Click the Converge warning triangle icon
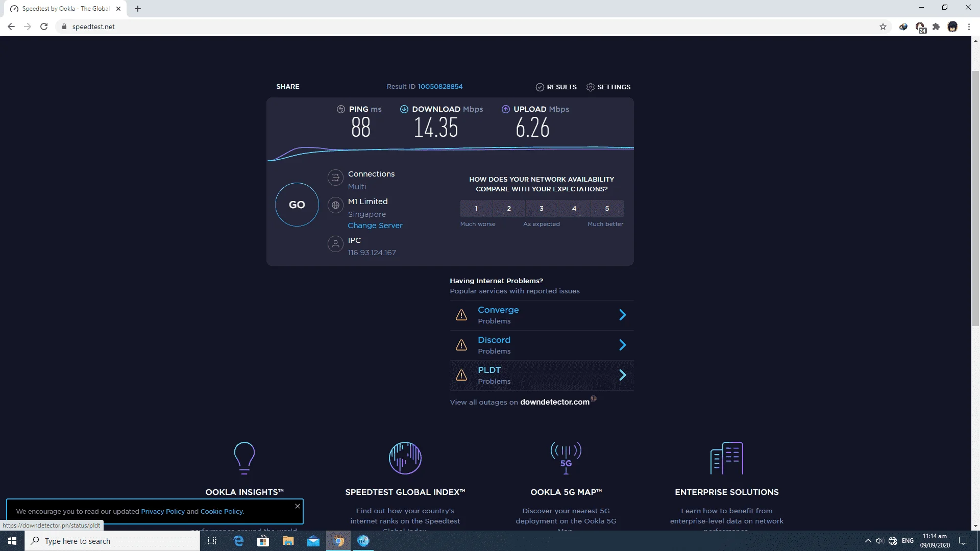The width and height of the screenshot is (980, 551). 461,315
